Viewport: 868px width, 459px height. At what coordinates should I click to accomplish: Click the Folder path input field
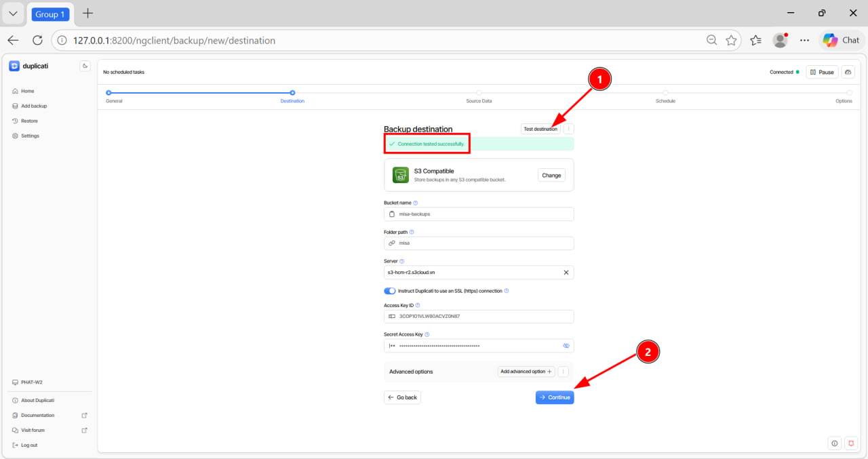[x=479, y=243]
